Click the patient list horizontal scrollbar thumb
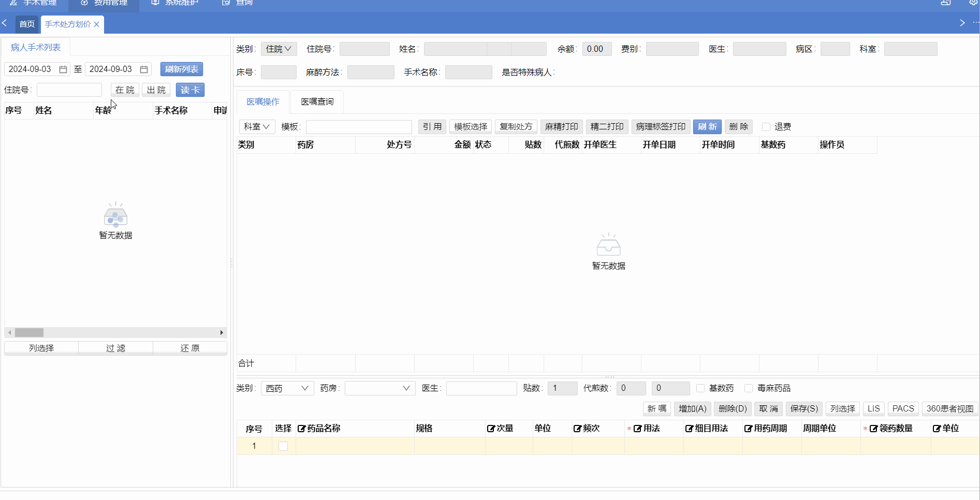Screen dimensions: 980x500 click(x=29, y=332)
